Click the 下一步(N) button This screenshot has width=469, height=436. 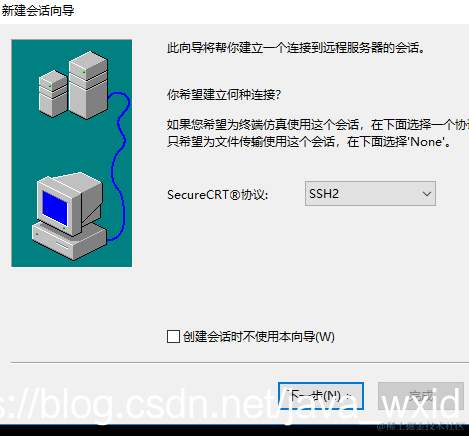[x=321, y=396]
